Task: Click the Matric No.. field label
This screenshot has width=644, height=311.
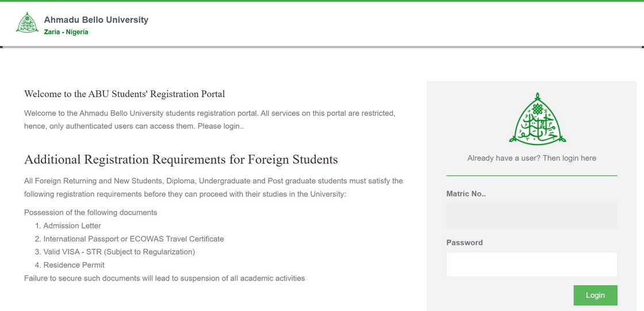Action: click(x=466, y=194)
